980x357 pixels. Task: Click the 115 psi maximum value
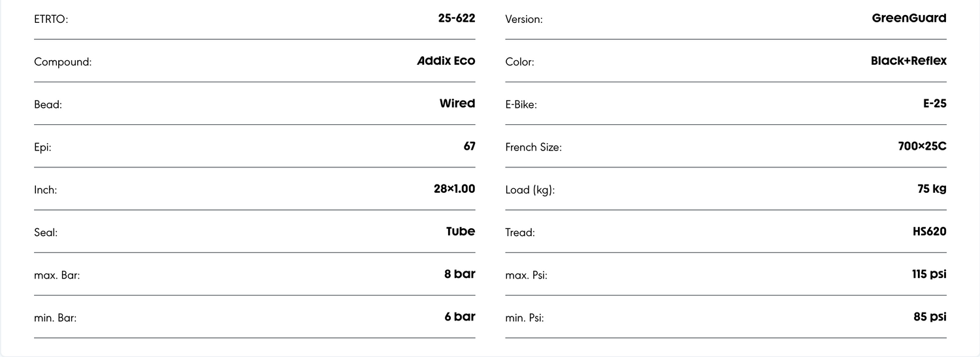click(929, 274)
